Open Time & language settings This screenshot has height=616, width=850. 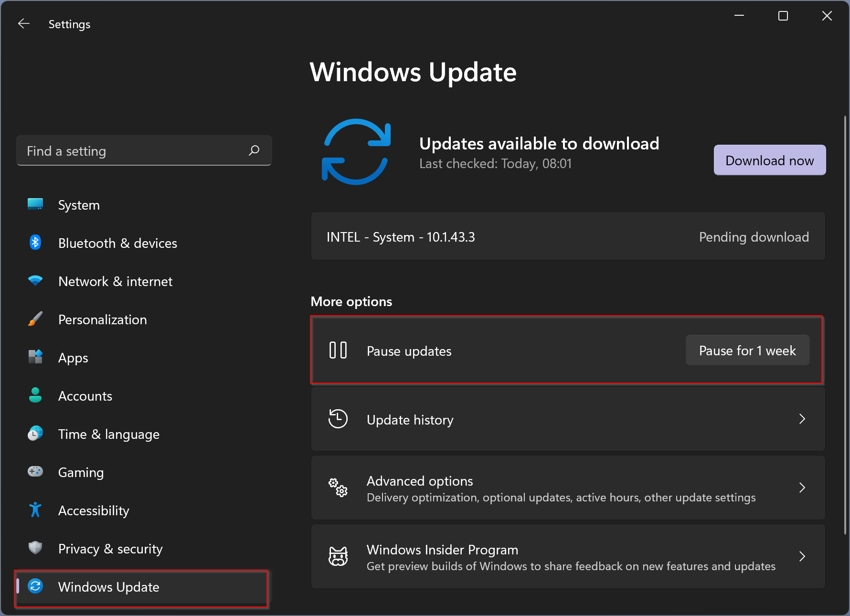[143, 434]
